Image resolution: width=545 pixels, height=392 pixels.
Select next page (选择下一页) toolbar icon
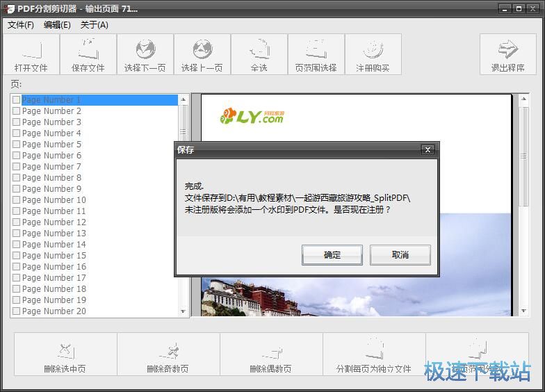145,54
